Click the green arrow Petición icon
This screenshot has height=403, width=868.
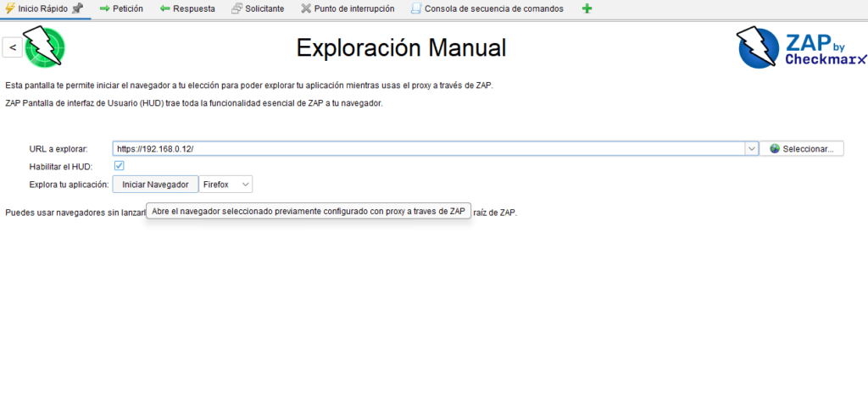[105, 8]
